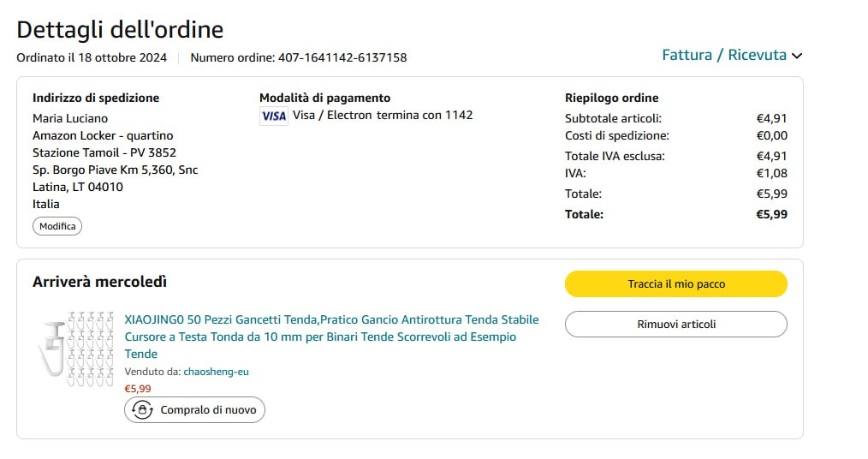Click the bold Totale €5,99 amount
The image size is (868, 459).
[771, 214]
